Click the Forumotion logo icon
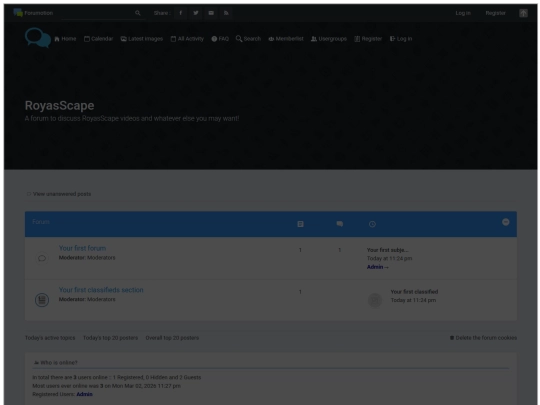The height and width of the screenshot is (405, 540). click(18, 13)
